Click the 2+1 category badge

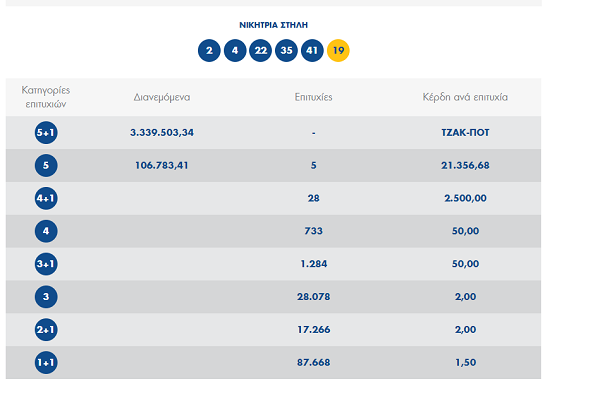point(45,329)
